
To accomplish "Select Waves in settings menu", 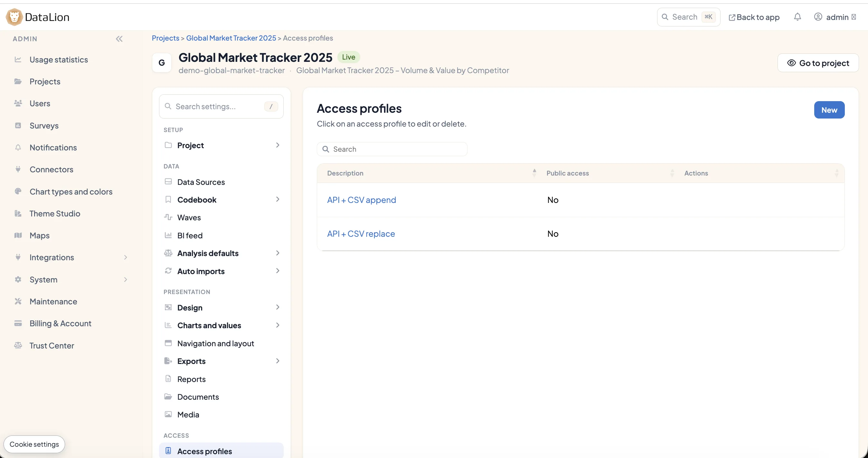I will [x=222, y=217].
